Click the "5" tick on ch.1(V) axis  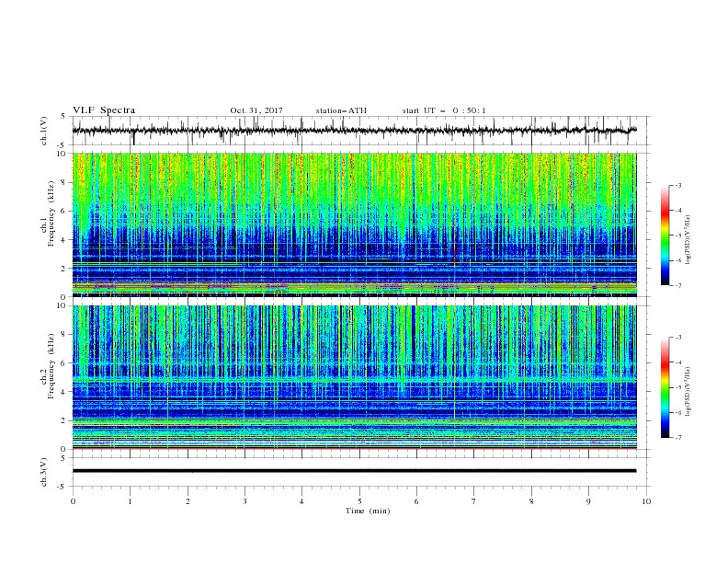63,117
